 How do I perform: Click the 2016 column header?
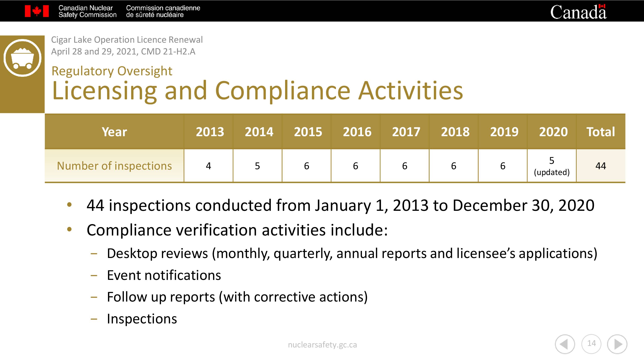[x=355, y=132]
